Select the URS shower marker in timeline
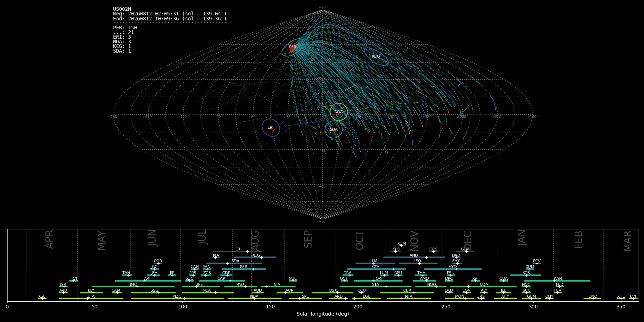Image resolution: width=644 pixels, height=322 pixels. click(x=482, y=298)
